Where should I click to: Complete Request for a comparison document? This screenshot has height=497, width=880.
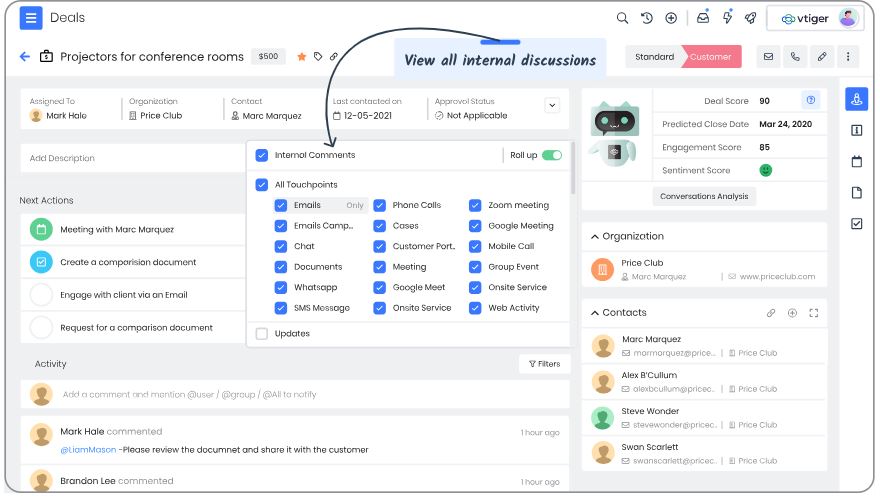[41, 328]
